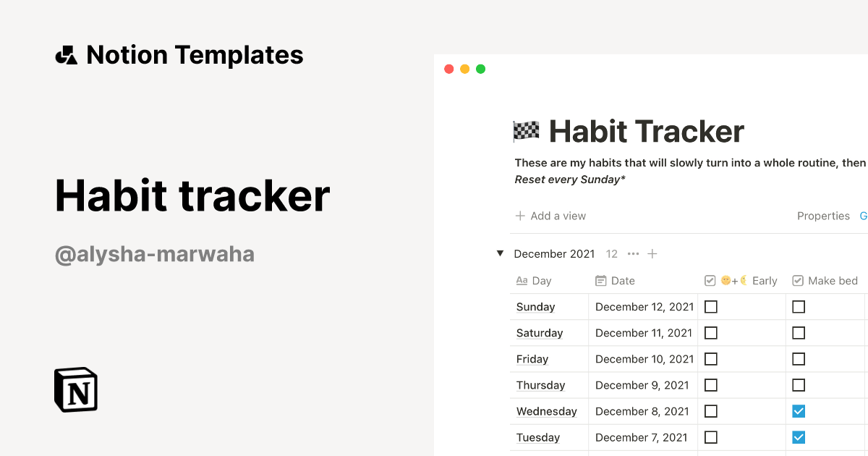The width and height of the screenshot is (868, 456).
Task: Collapse the December 2021 group triangle
Action: pos(501,253)
